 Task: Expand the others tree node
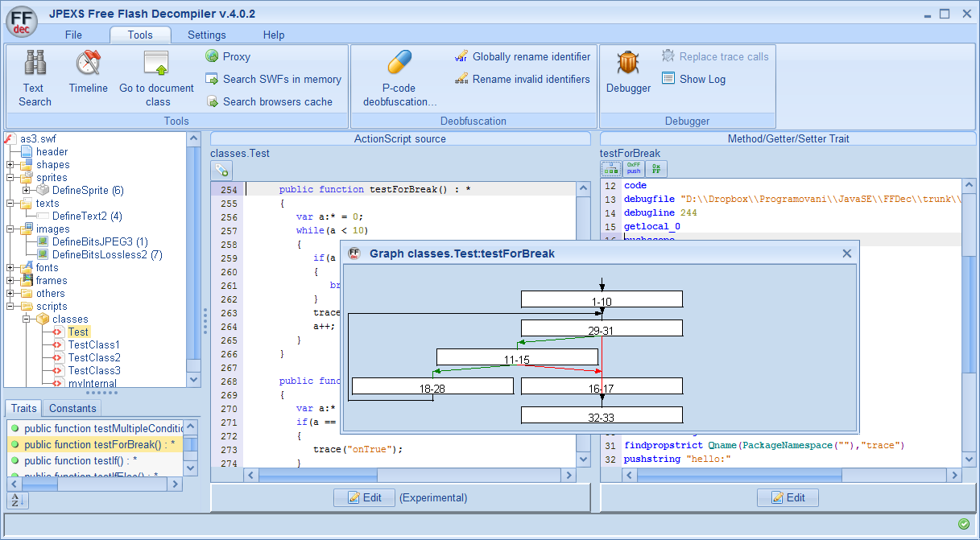coord(10,294)
